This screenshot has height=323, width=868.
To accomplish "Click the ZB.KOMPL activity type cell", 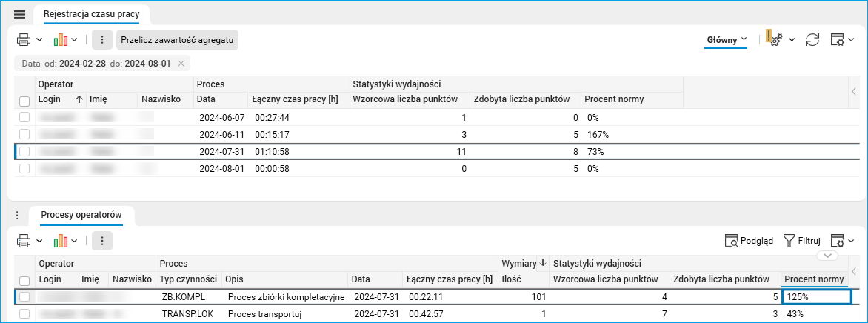I will [188, 298].
